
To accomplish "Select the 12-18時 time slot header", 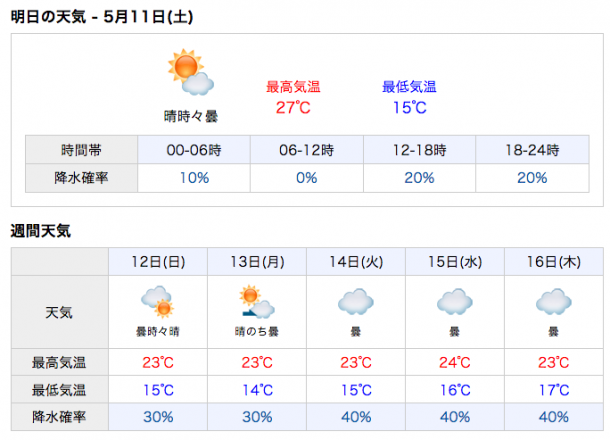I will (x=419, y=150).
